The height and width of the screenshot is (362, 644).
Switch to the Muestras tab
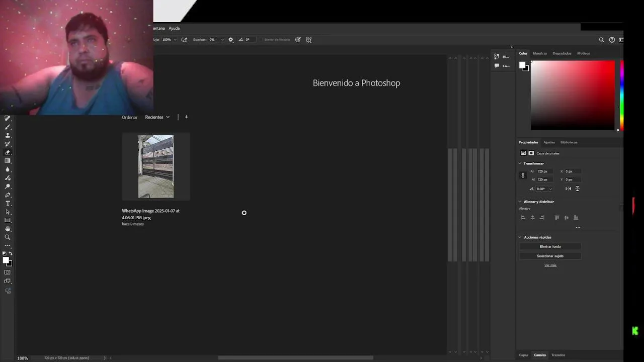[x=539, y=53]
